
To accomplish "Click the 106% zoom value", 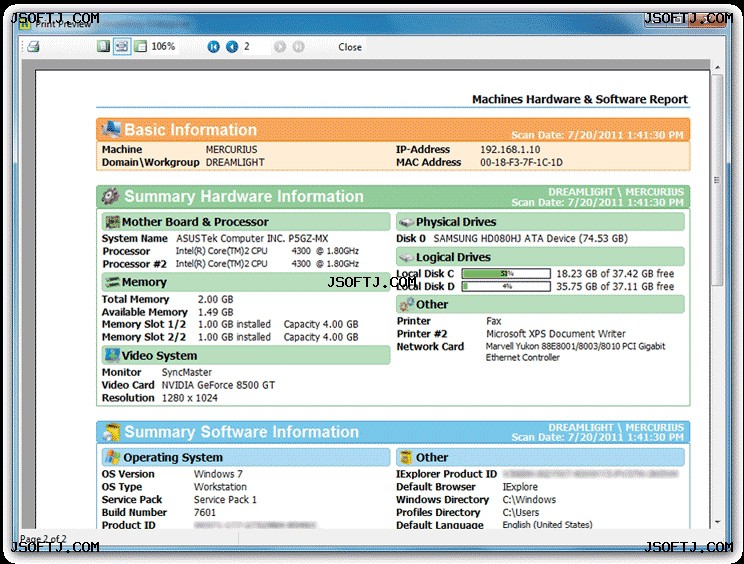I will pyautogui.click(x=163, y=46).
